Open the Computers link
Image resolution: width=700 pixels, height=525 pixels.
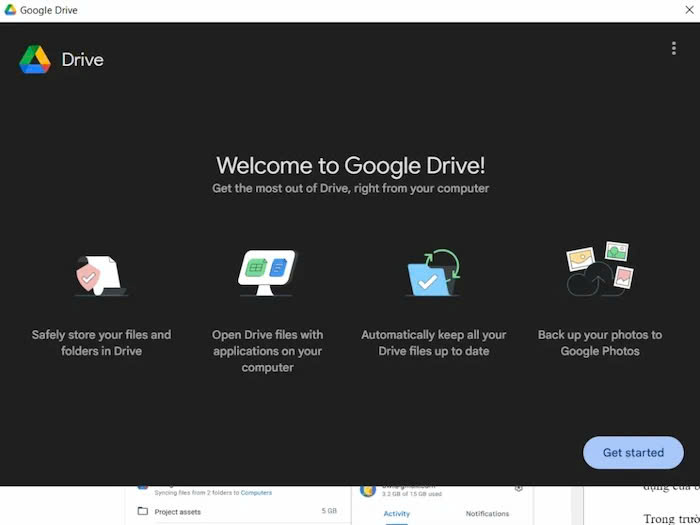coord(258,493)
